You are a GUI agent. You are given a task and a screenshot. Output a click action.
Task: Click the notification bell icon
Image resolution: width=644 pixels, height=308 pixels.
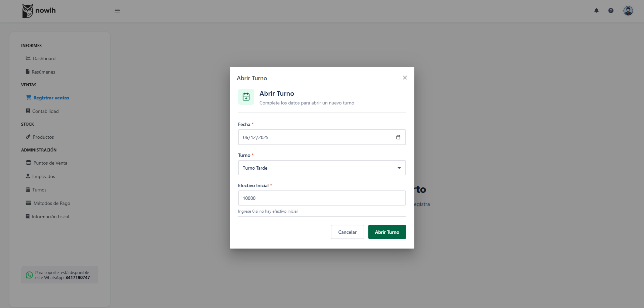tap(596, 11)
